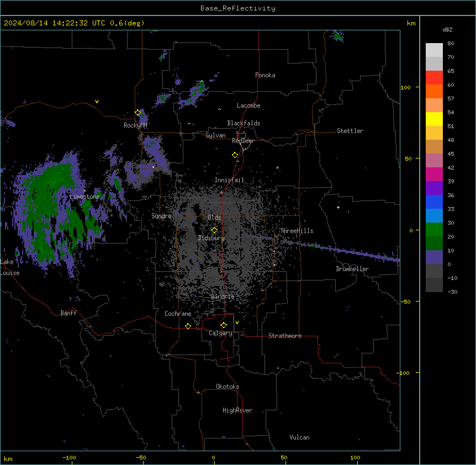
Task: Pick the violet 39–36 dBZ legend swatch
Action: point(434,188)
